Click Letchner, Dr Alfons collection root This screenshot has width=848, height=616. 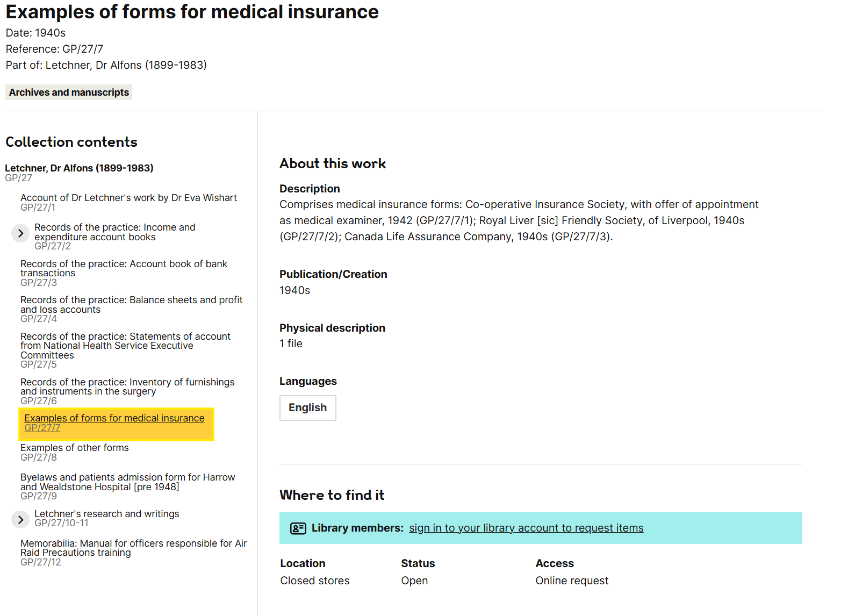tap(79, 168)
